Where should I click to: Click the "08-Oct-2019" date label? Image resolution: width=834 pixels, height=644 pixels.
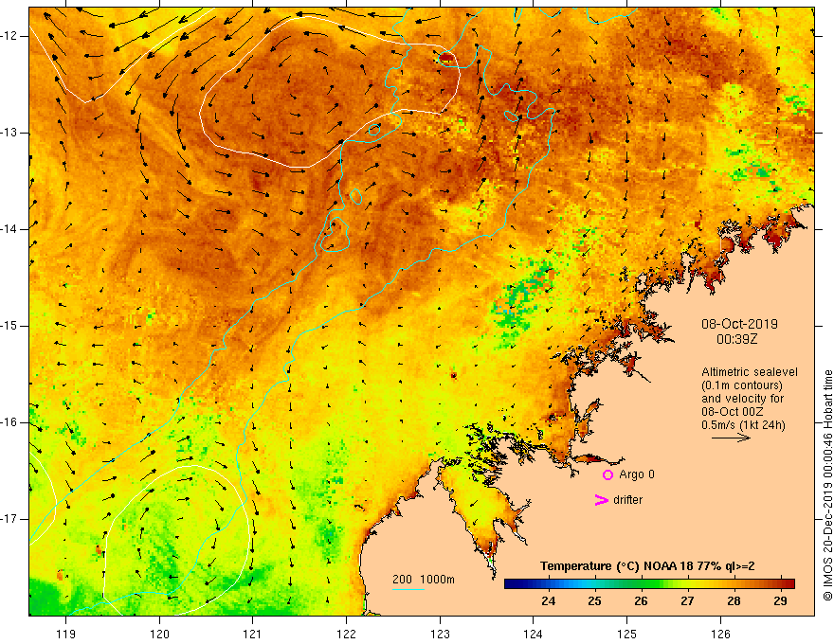pos(739,324)
